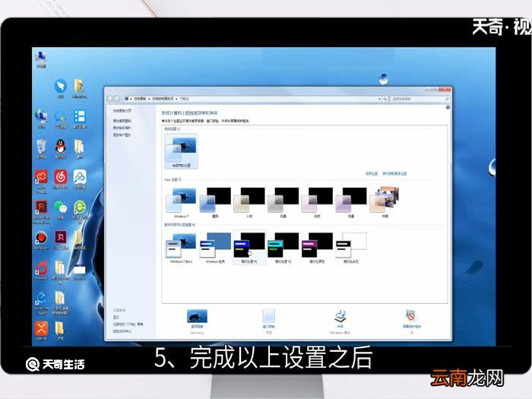Click the Forward navigation arrow
The height and width of the screenshot is (399, 532).
pos(117,99)
